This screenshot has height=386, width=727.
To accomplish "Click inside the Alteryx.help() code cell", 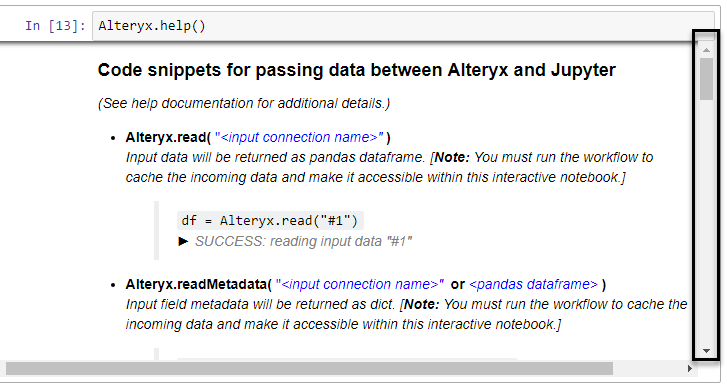I will tap(403, 25).
